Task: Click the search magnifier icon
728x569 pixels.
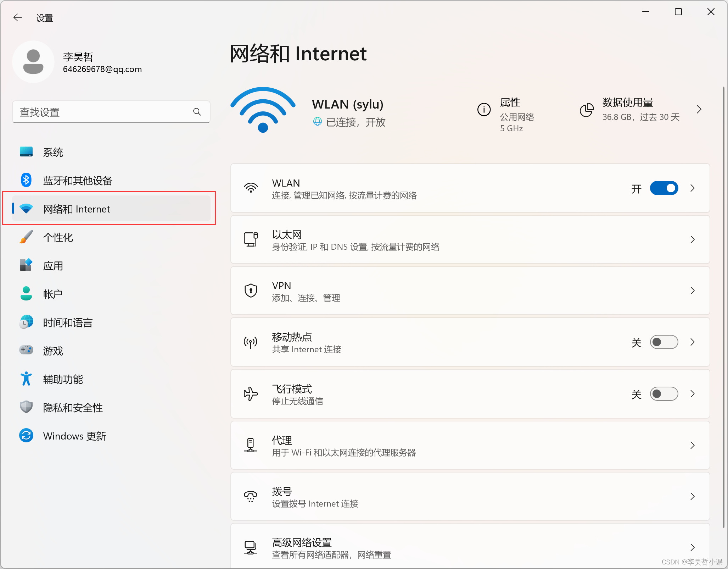Action: coord(197,112)
